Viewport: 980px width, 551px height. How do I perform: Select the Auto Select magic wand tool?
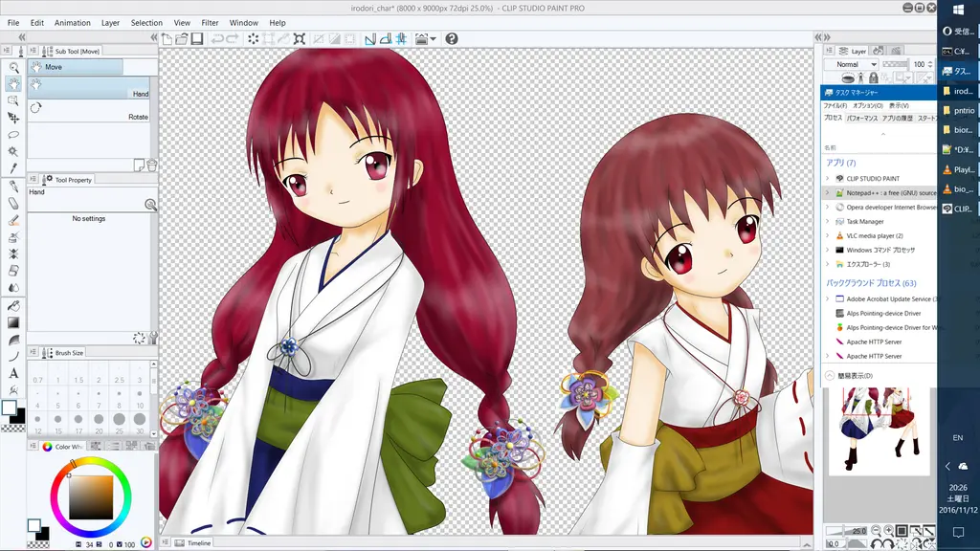[13, 151]
